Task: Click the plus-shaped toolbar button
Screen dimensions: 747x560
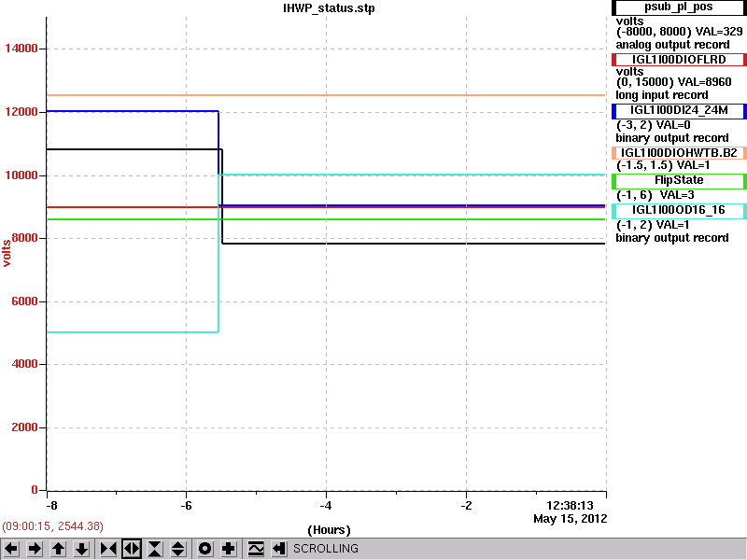Action: pyautogui.click(x=229, y=549)
